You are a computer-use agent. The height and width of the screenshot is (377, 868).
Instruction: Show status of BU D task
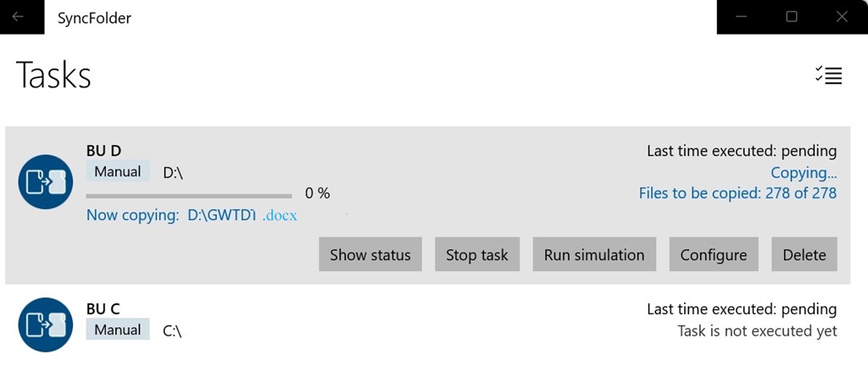point(370,255)
